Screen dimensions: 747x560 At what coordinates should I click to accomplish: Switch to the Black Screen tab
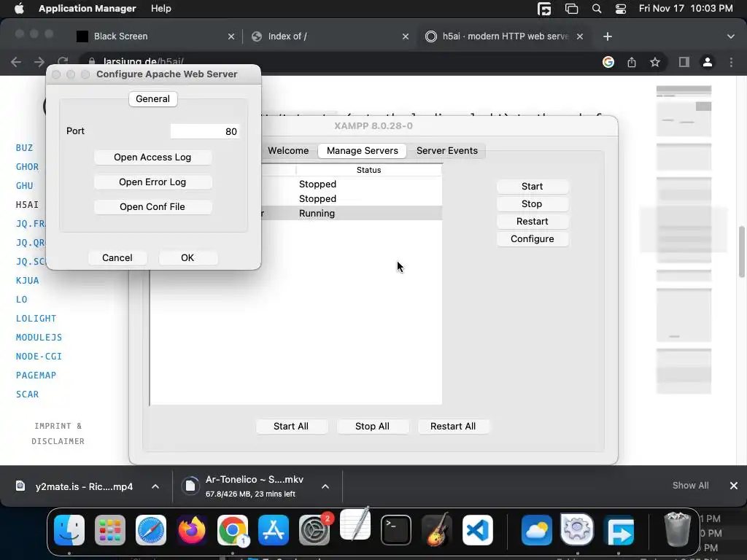pos(155,36)
